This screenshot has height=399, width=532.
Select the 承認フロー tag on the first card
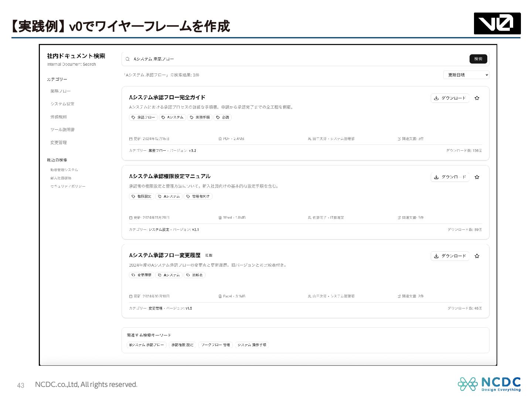pyautogui.click(x=143, y=117)
